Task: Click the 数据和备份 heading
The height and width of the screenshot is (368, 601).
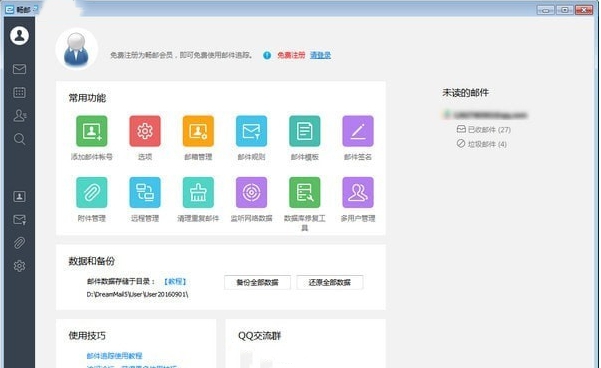Action: click(x=92, y=261)
